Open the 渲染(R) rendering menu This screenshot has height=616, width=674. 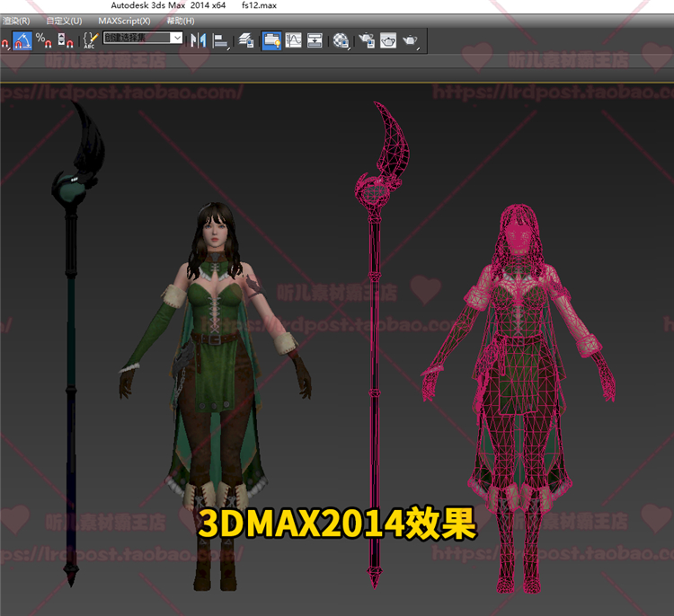point(16,21)
